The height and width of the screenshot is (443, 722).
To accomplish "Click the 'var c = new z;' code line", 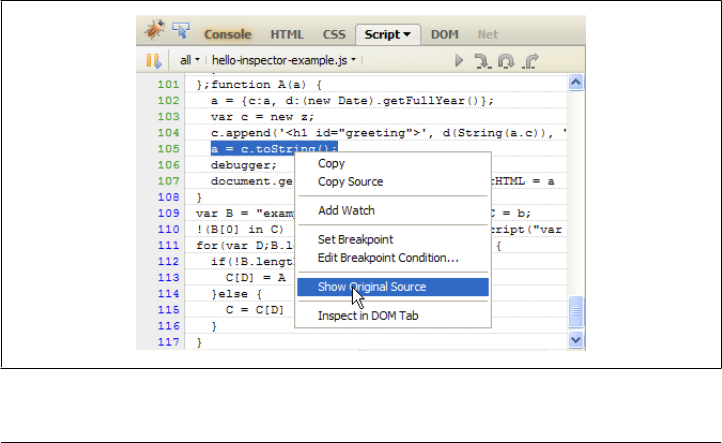I will click(262, 117).
